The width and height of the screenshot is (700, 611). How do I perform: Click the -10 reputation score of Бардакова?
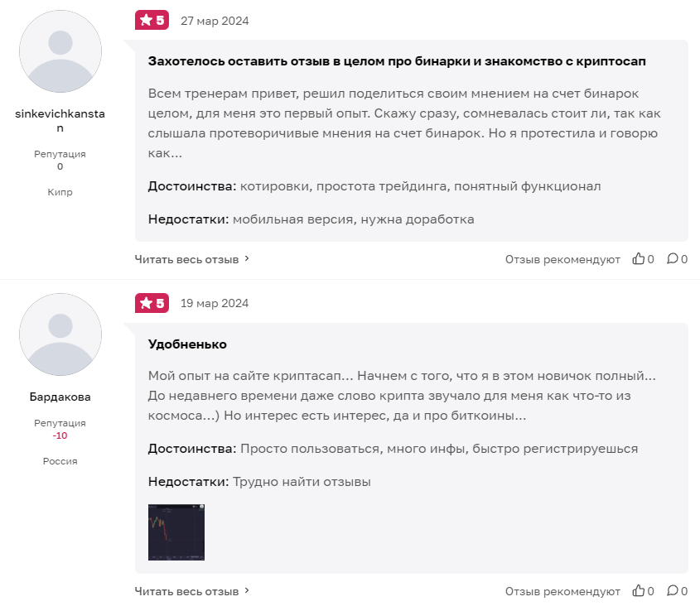pos(60,435)
